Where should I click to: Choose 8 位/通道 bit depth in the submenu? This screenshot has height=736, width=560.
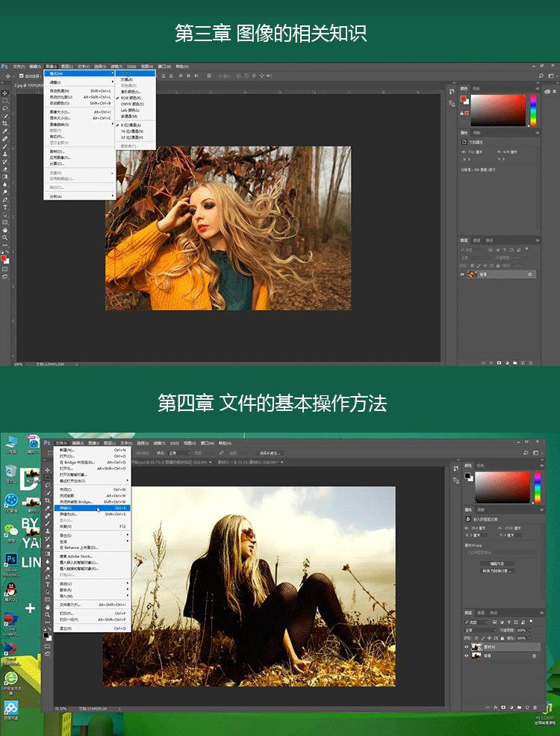(x=136, y=126)
